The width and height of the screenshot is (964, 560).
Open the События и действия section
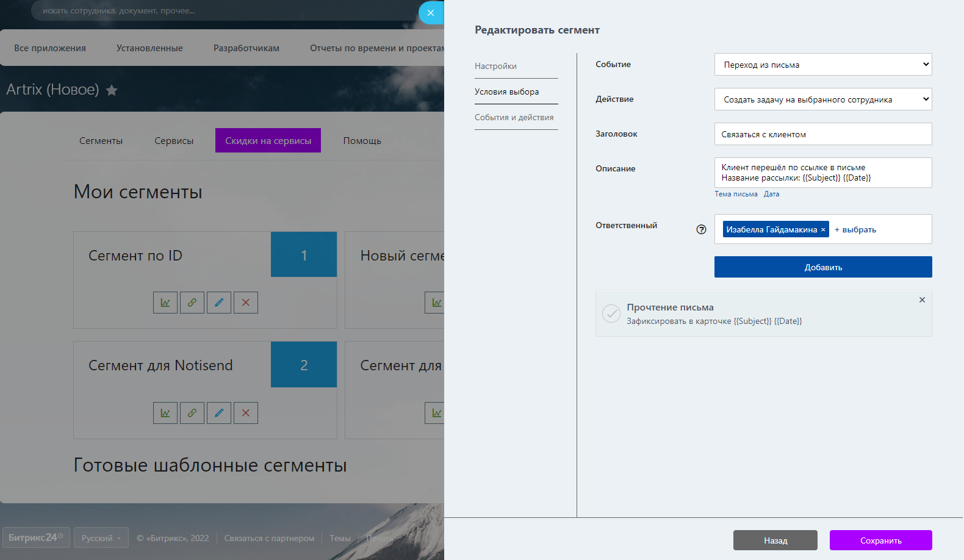coord(514,117)
